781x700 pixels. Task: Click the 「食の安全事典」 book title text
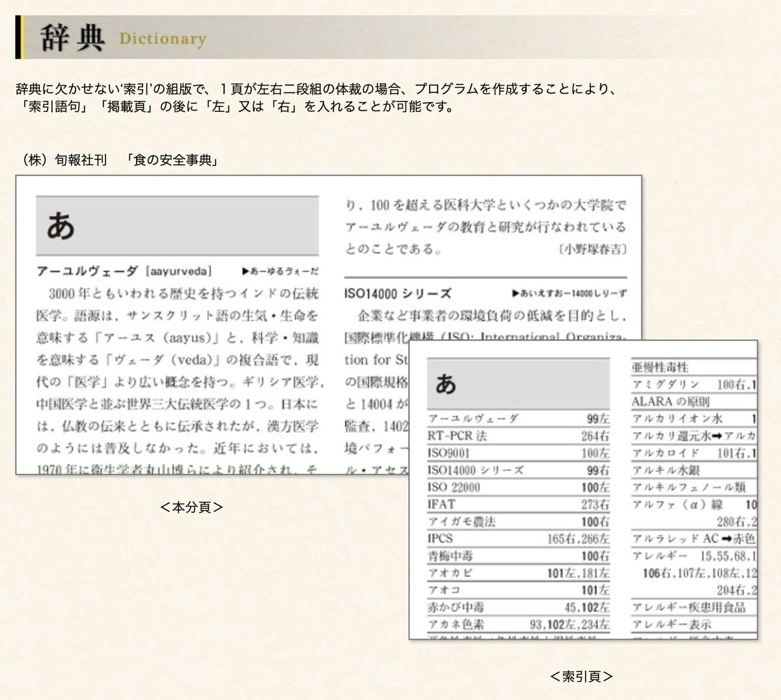(x=172, y=160)
